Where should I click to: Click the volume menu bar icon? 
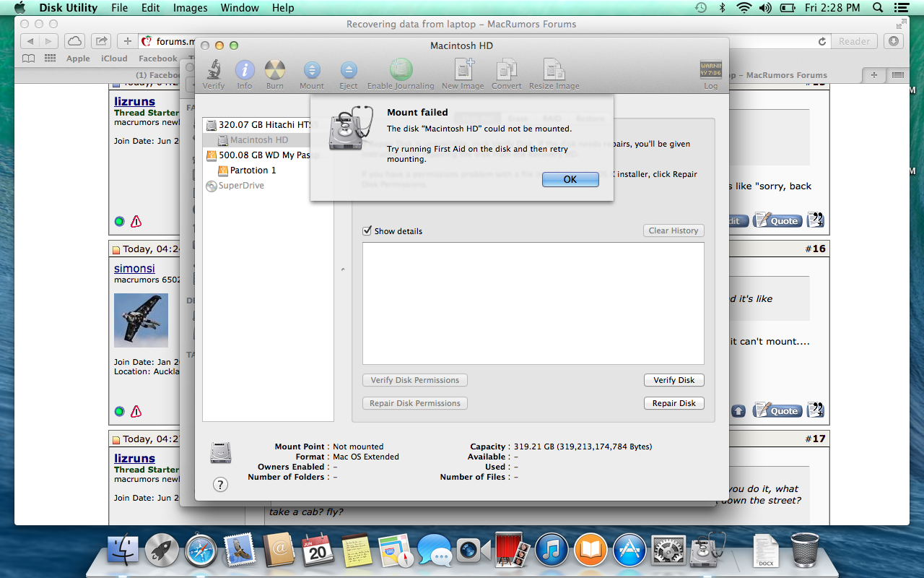coord(766,8)
